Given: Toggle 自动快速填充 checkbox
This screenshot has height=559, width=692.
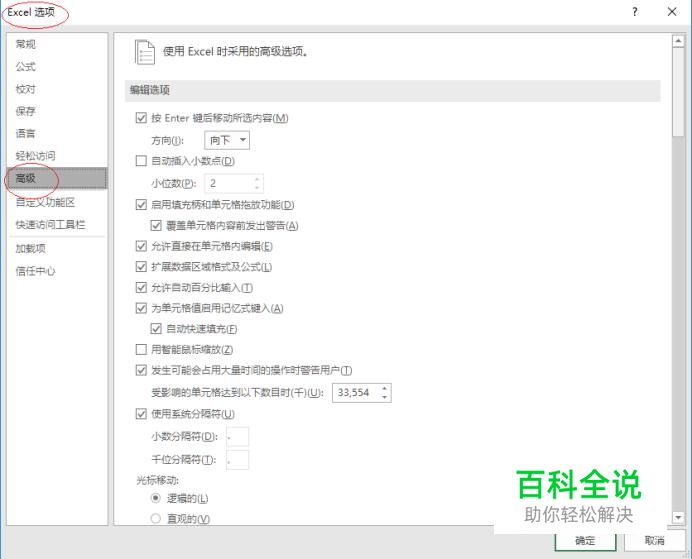Looking at the screenshot, I should (x=156, y=329).
